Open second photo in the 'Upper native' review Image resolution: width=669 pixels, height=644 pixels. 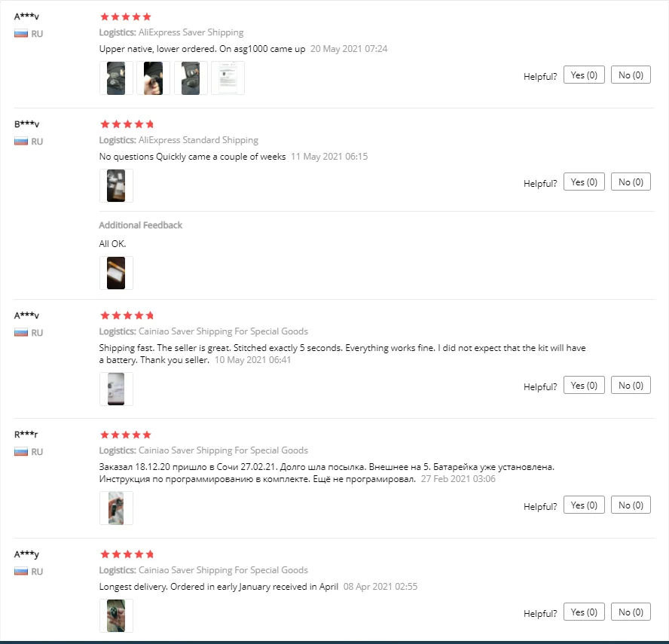[x=153, y=78]
